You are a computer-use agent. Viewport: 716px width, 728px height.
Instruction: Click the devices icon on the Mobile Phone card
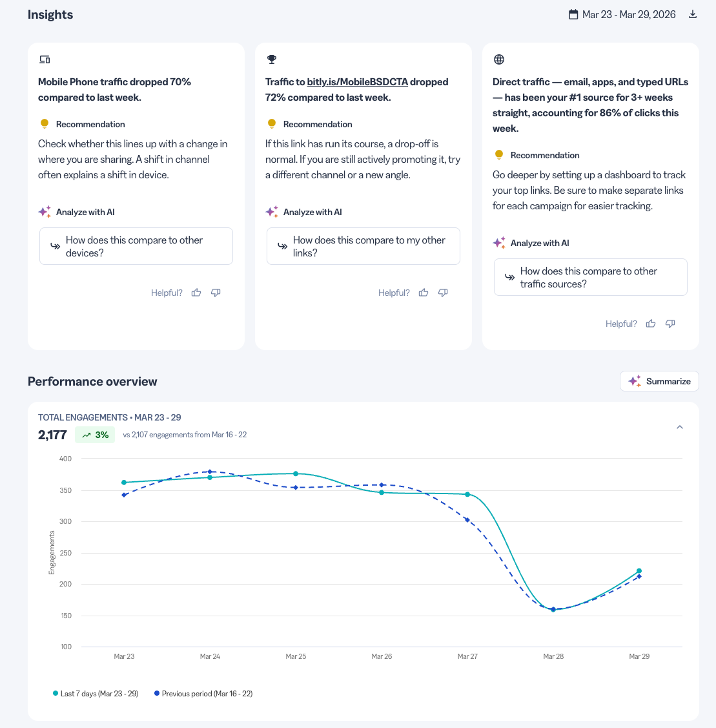click(x=45, y=59)
